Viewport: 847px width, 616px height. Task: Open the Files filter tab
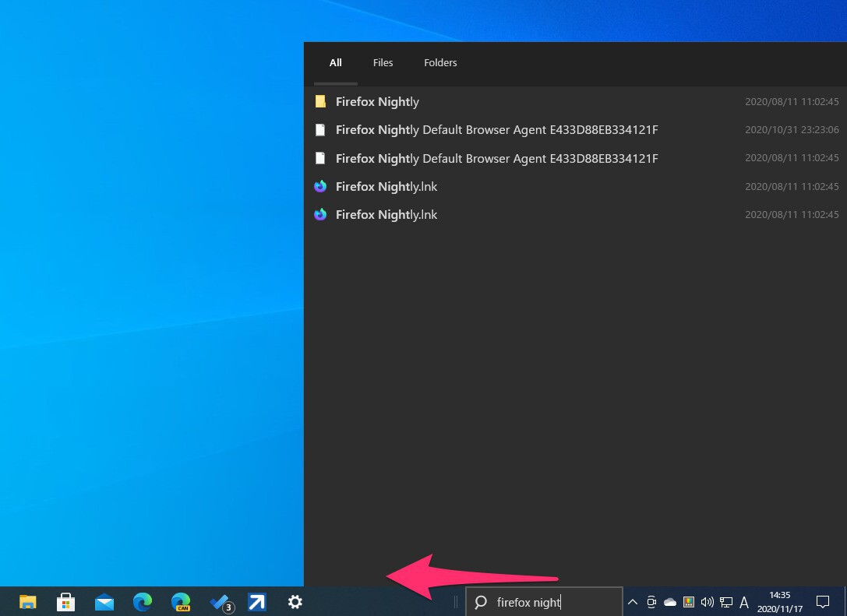383,63
